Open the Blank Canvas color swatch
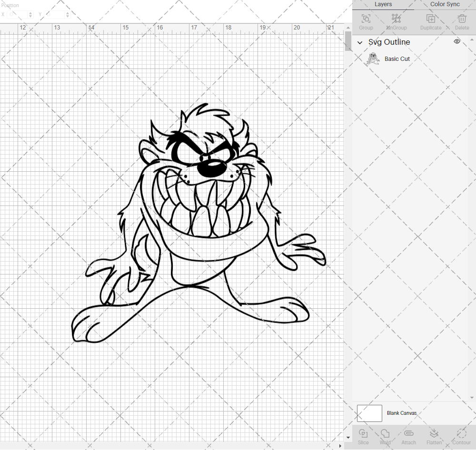The image size is (476, 450). click(369, 413)
